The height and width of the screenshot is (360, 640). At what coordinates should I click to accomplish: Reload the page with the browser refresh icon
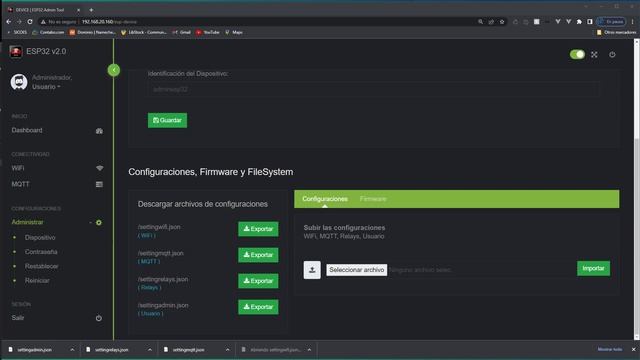pyautogui.click(x=30, y=22)
